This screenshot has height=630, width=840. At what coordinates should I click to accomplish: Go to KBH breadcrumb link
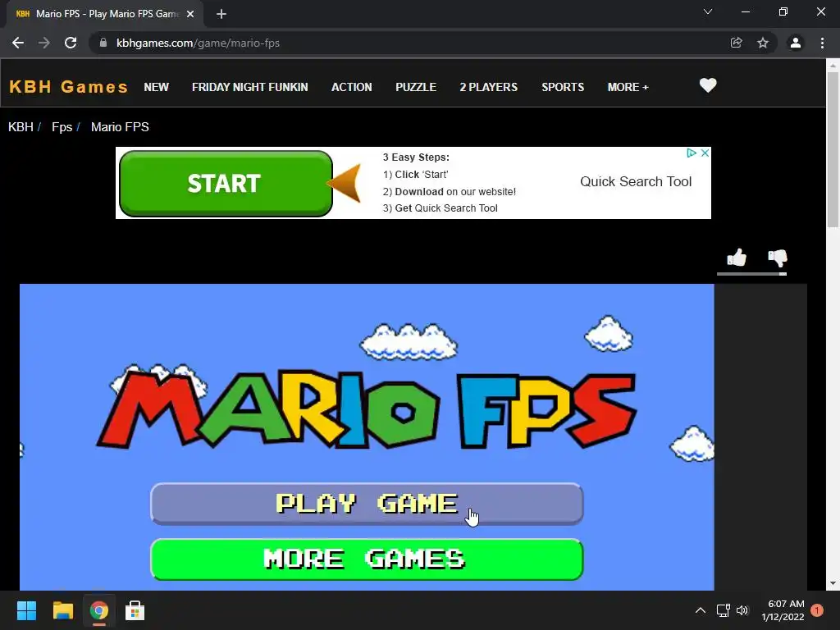tap(21, 127)
